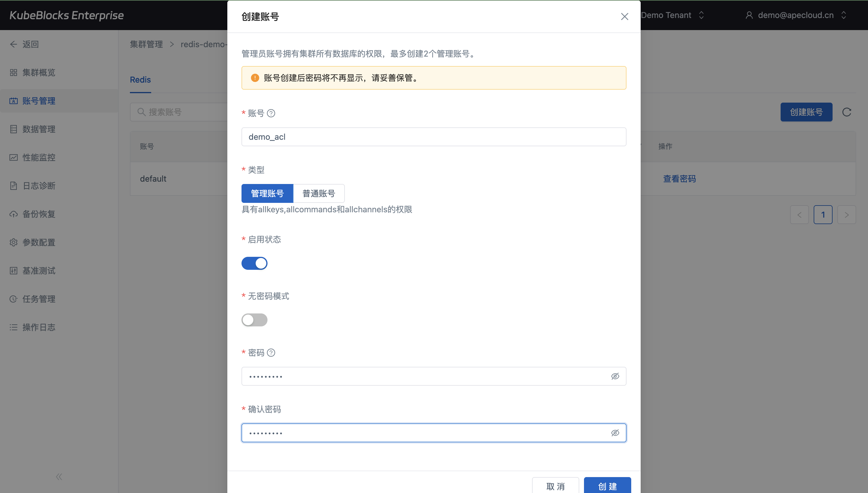Open 备份恢复 from the sidebar
The image size is (868, 493).
pyautogui.click(x=39, y=214)
